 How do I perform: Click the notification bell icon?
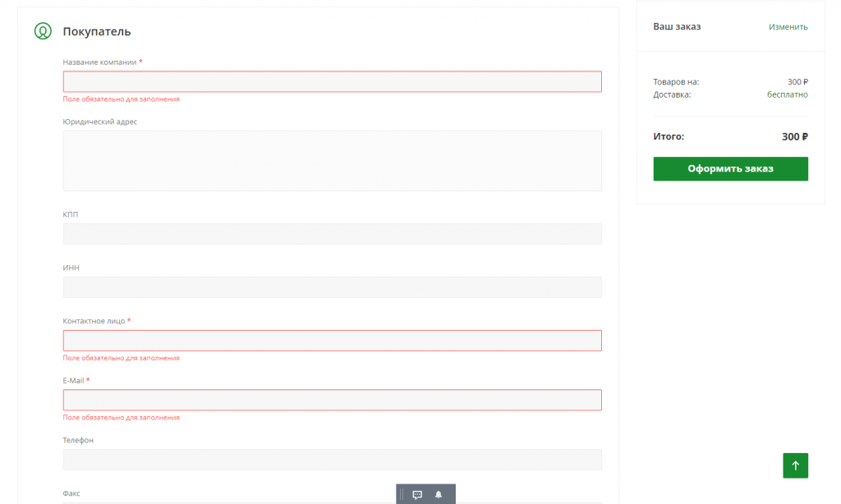(439, 495)
